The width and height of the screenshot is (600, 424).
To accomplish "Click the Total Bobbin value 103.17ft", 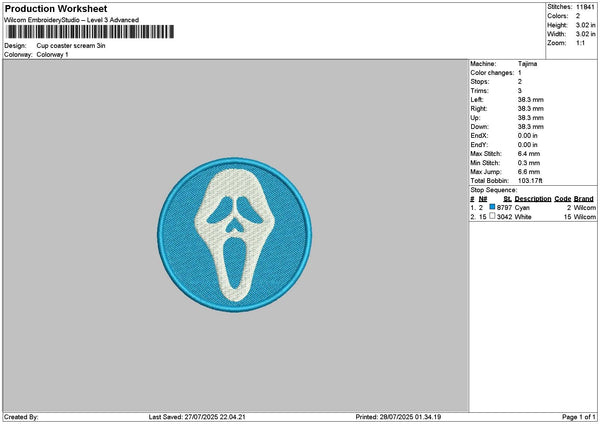I will (530, 181).
